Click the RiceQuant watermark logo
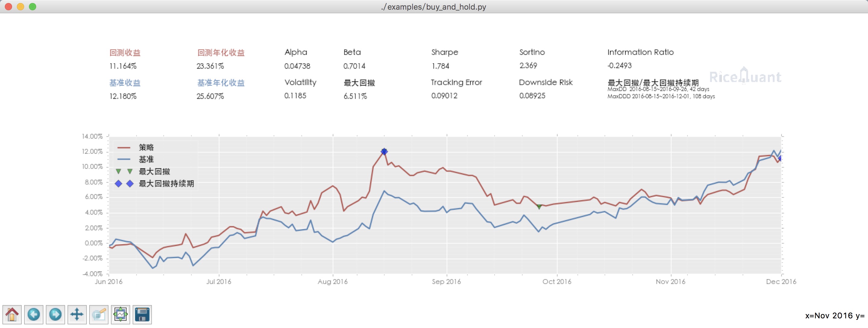Image resolution: width=868 pixels, height=328 pixels. point(745,77)
